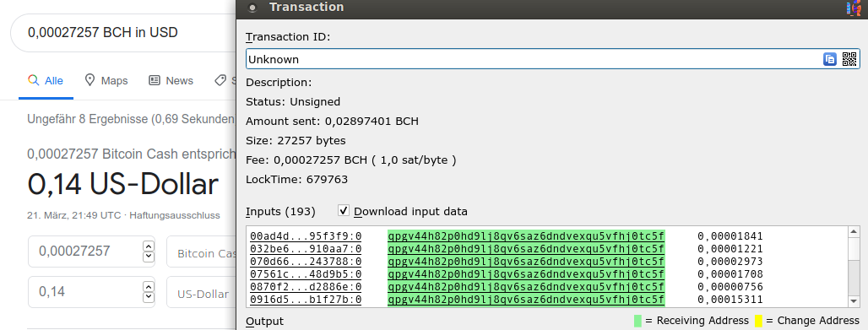Click the green address in the 0,00015311 row

tap(526, 300)
